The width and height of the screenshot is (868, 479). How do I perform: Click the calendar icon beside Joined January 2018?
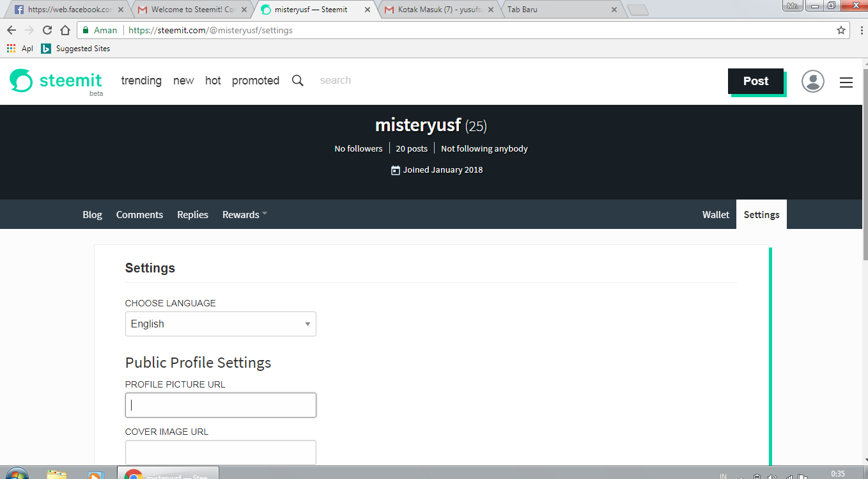click(x=395, y=169)
